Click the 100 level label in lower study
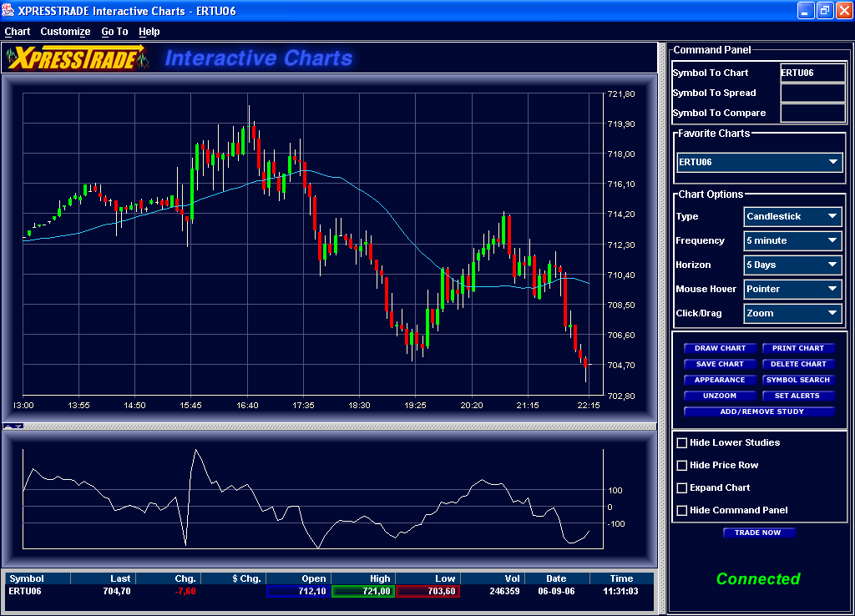The width and height of the screenshot is (855, 616). [615, 491]
